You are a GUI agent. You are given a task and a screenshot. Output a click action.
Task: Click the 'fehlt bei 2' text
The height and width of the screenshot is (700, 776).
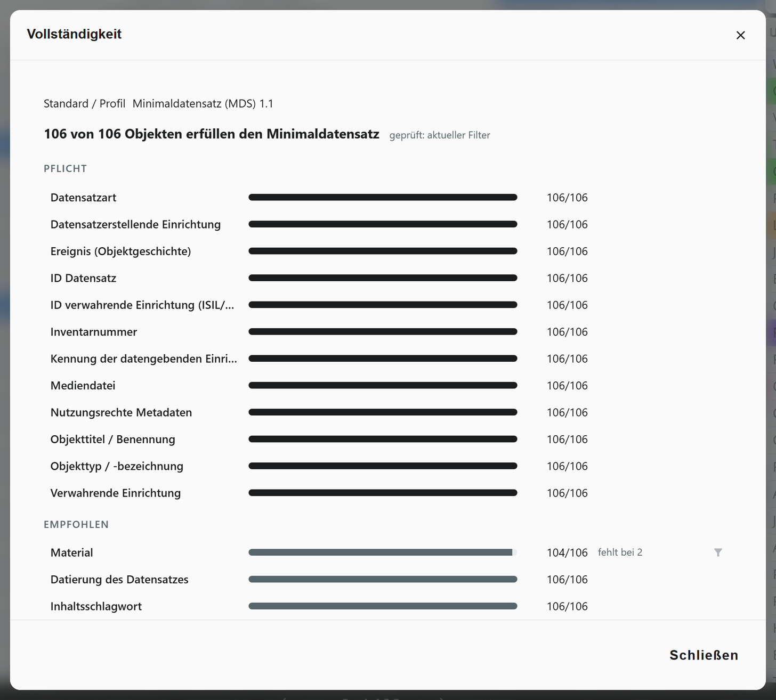(620, 552)
